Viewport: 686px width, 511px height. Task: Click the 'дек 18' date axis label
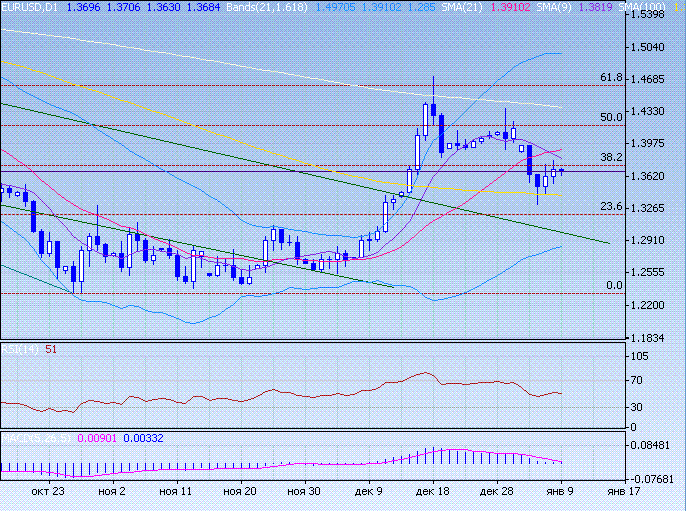[x=433, y=492]
